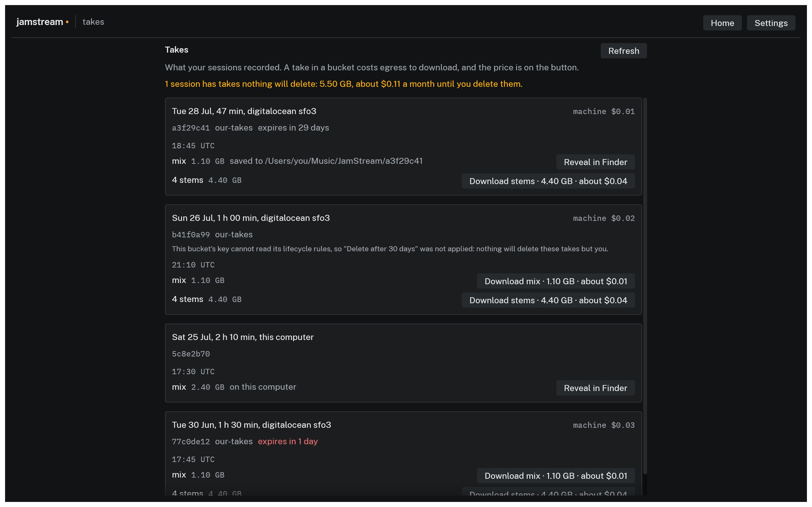Click the red 'expires in 1 day' label
812x507 pixels.
click(x=288, y=441)
